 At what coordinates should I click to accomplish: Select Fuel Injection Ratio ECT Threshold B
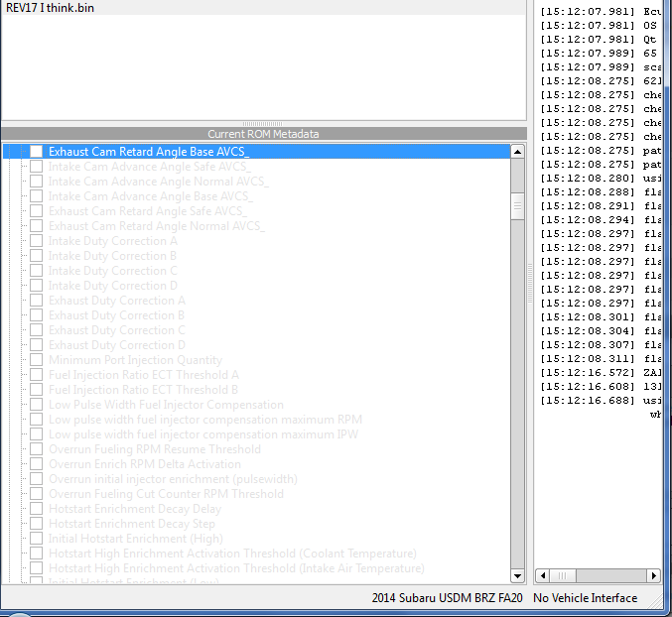point(143,390)
